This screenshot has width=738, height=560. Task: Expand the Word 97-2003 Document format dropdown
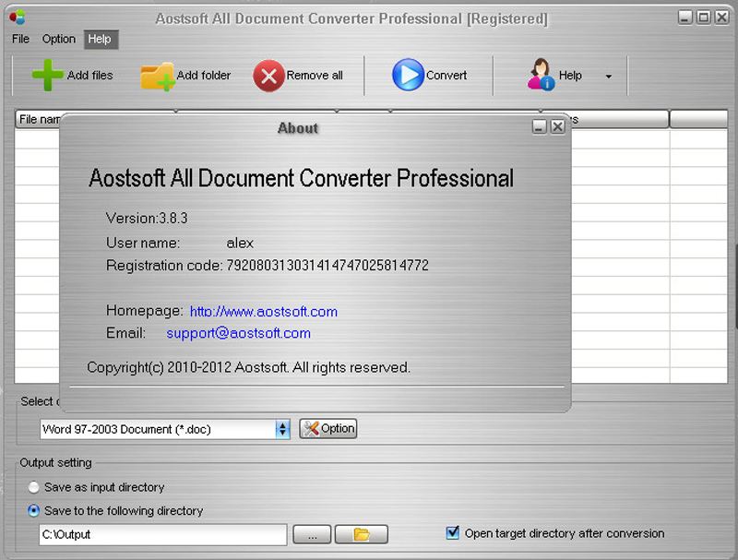click(x=282, y=429)
